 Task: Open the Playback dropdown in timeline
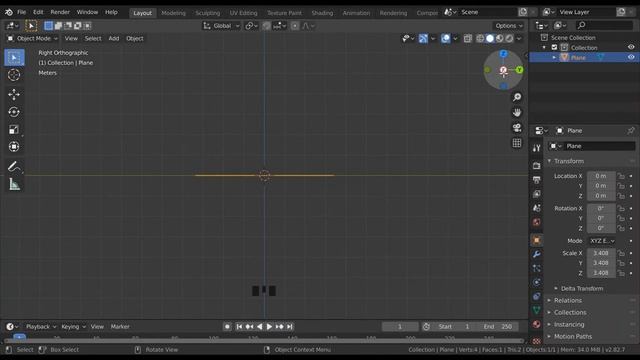(40, 327)
